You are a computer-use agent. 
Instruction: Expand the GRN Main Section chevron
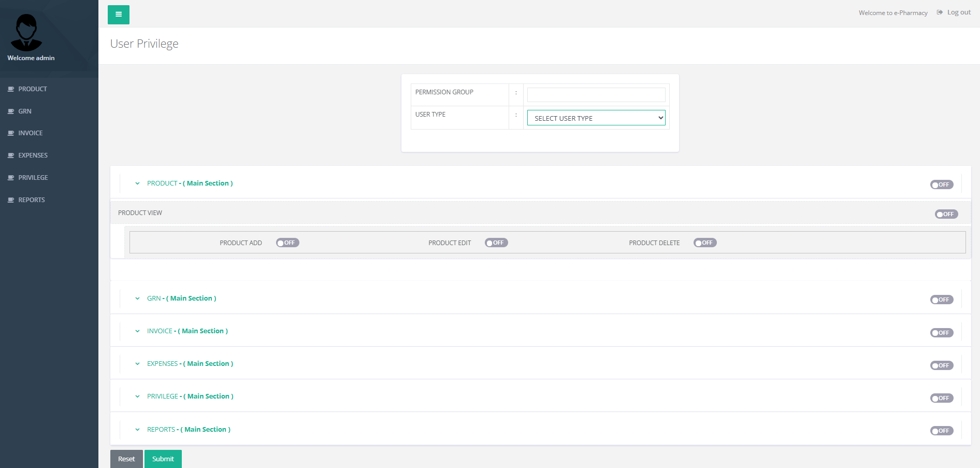(x=137, y=299)
